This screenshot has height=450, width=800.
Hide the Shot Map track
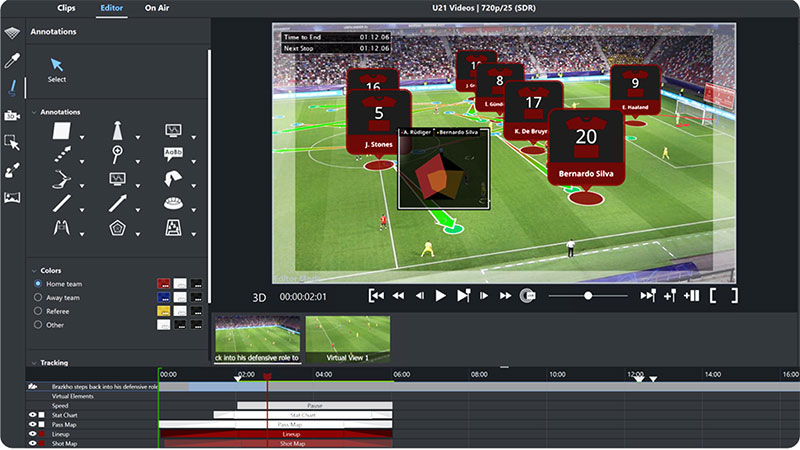pos(33,443)
